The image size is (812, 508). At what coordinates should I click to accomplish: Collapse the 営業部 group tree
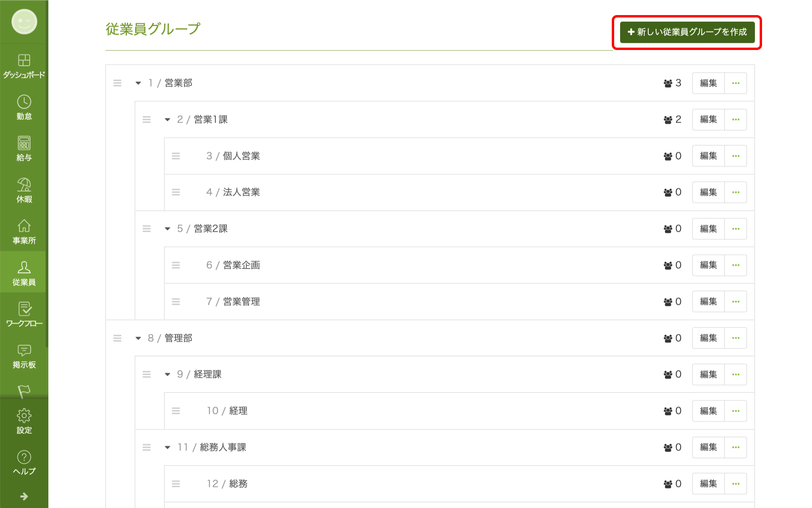coord(138,83)
